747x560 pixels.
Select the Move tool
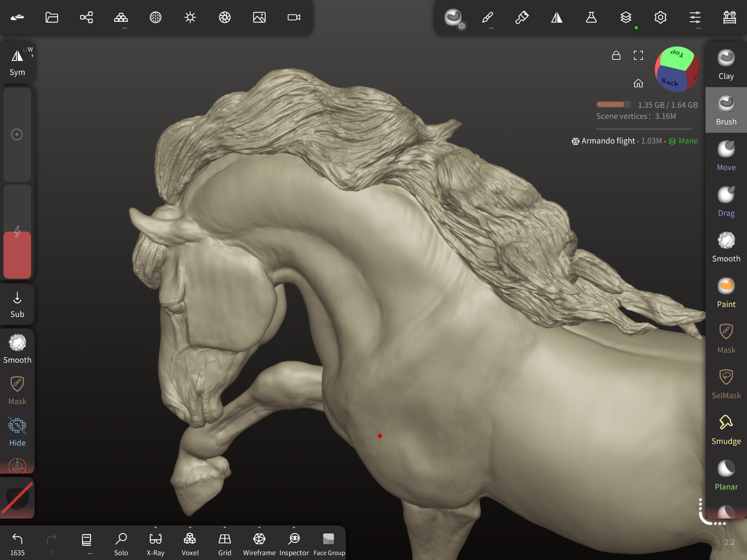pyautogui.click(x=726, y=155)
